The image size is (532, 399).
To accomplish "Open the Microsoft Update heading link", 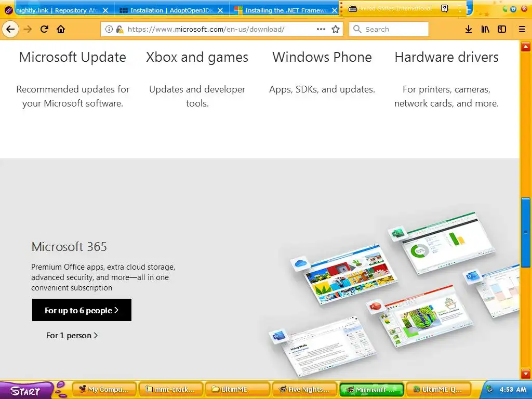I will [73, 57].
